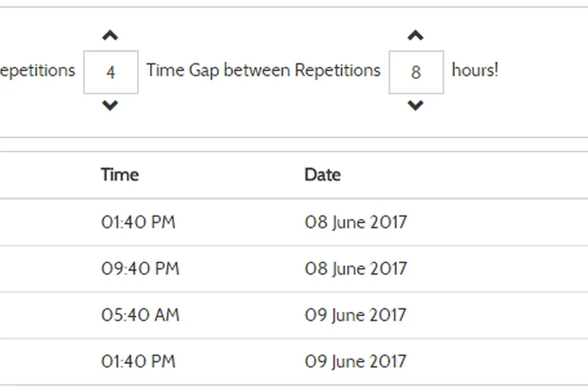Click the 08 June 2017 date beside 09:40 PM
This screenshot has height=392, width=588.
pyautogui.click(x=356, y=269)
